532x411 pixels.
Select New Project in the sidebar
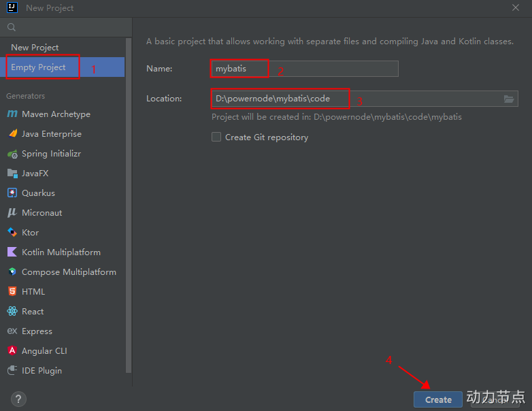35,48
